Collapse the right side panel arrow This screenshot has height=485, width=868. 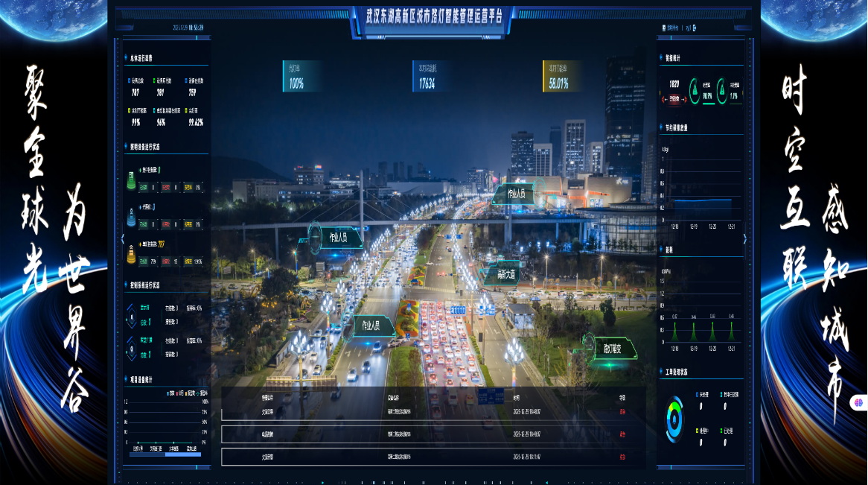click(x=744, y=239)
